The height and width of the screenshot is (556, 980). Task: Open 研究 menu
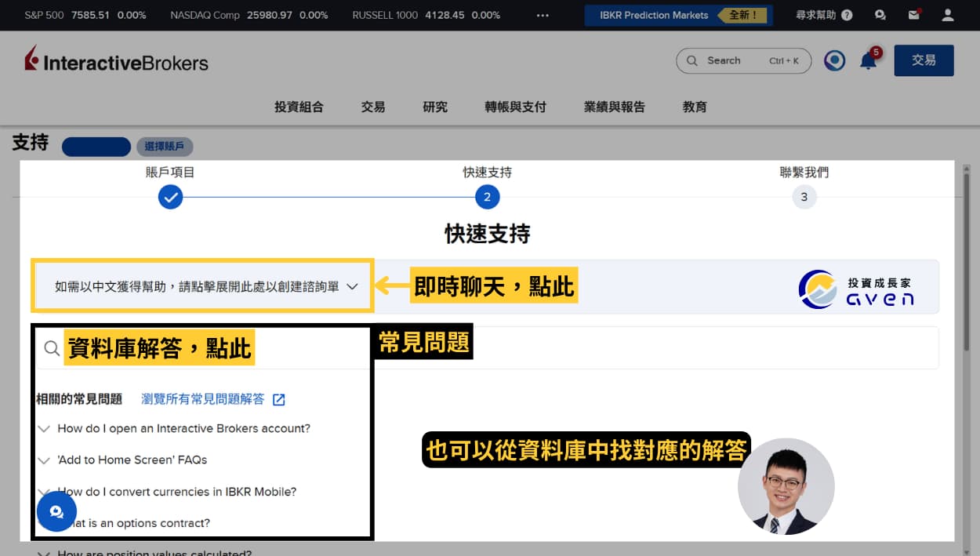435,107
